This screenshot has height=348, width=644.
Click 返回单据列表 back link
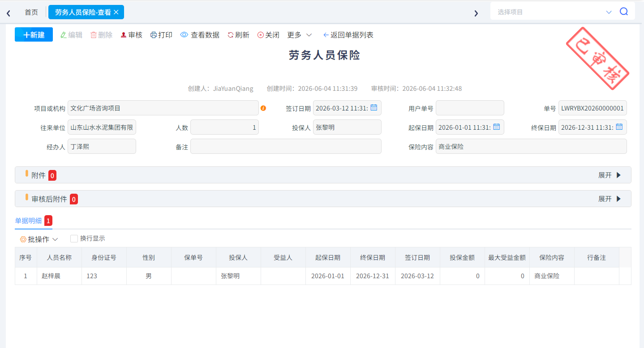pos(348,35)
